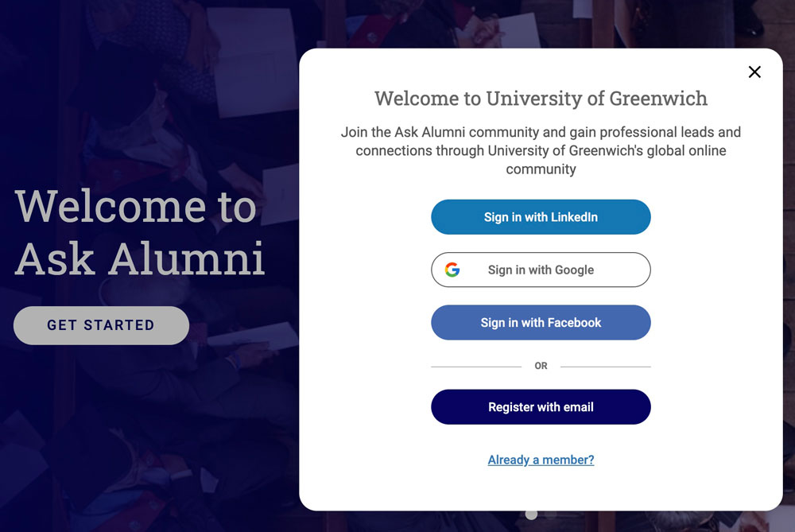
Task: Continue with Facebook login
Action: coord(541,322)
